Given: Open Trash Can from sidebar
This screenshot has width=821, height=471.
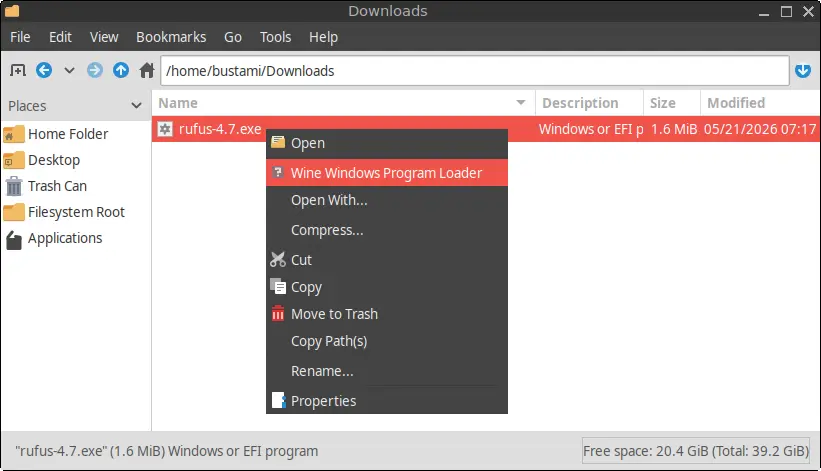Looking at the screenshot, I should tap(57, 186).
